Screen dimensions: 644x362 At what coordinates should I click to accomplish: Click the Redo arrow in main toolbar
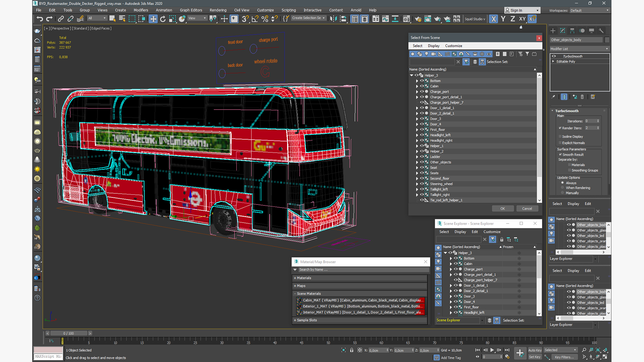click(49, 19)
